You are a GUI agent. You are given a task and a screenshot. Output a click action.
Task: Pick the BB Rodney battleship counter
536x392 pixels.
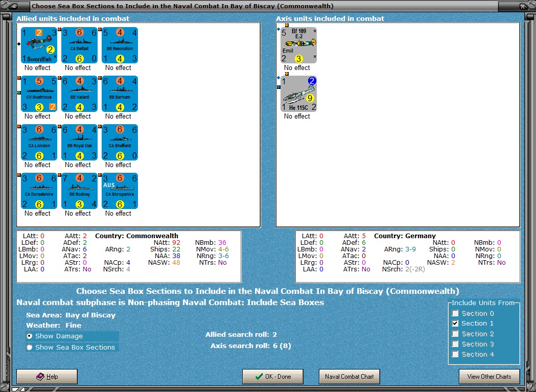point(79,191)
